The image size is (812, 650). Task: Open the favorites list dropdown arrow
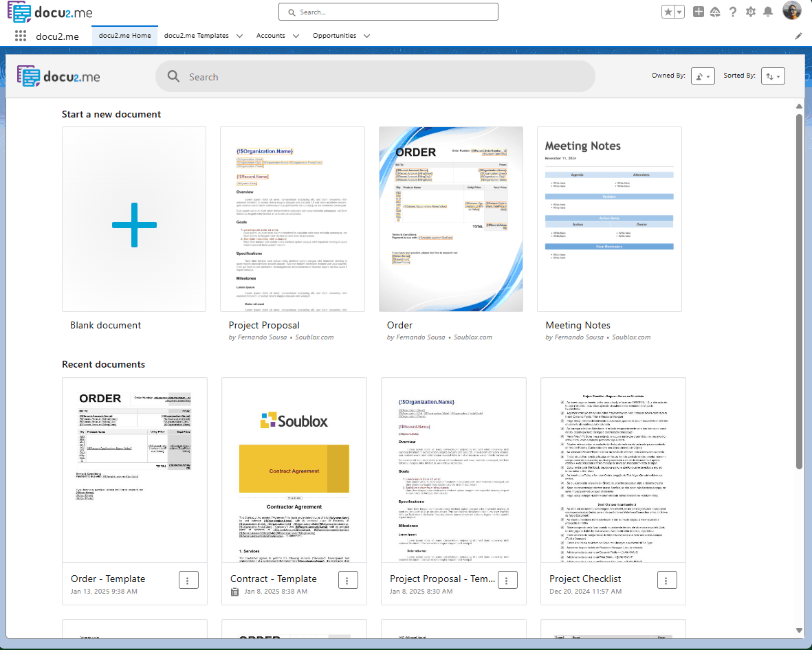pyautogui.click(x=679, y=12)
